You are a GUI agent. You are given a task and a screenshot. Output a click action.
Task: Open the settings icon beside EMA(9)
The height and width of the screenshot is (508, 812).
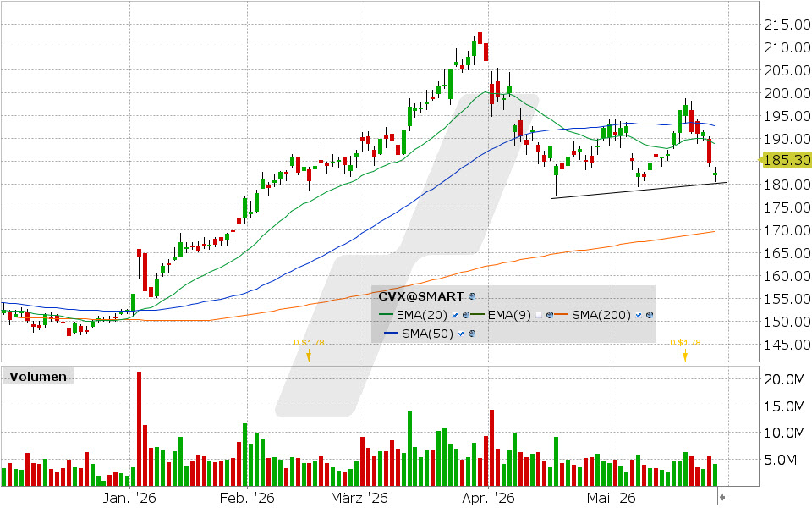click(550, 315)
